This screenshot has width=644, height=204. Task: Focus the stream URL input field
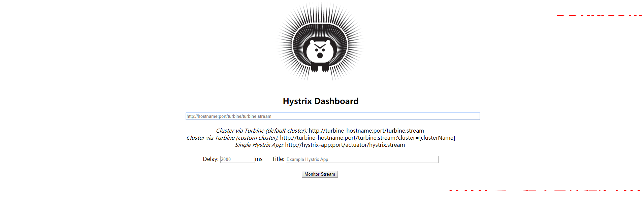[333, 116]
